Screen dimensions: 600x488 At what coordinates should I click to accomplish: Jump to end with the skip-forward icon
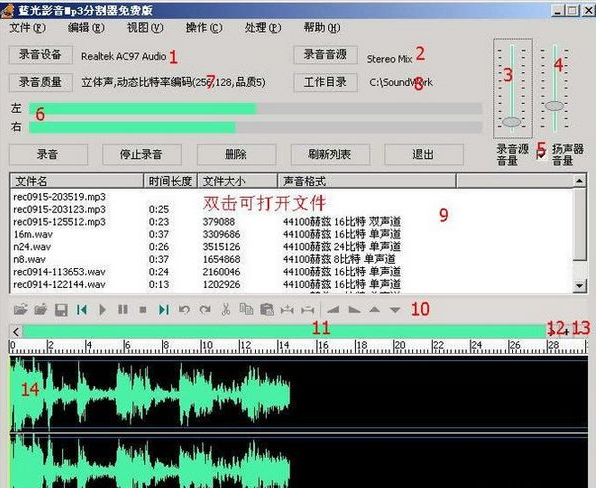(164, 310)
